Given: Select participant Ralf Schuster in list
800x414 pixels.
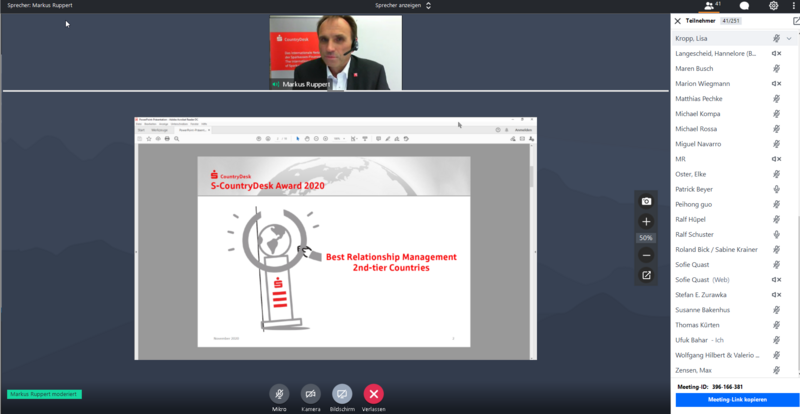Looking at the screenshot, I should coord(695,234).
